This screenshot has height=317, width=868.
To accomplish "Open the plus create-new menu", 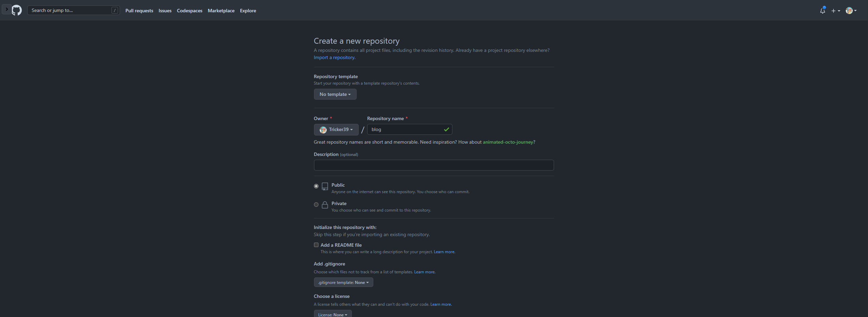I will click(x=835, y=11).
